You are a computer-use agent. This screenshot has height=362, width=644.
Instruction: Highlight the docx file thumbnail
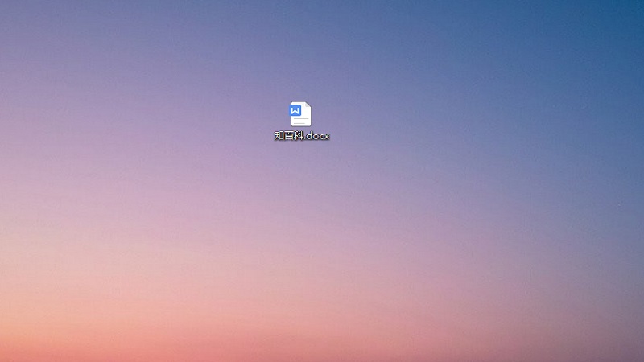pyautogui.click(x=301, y=114)
